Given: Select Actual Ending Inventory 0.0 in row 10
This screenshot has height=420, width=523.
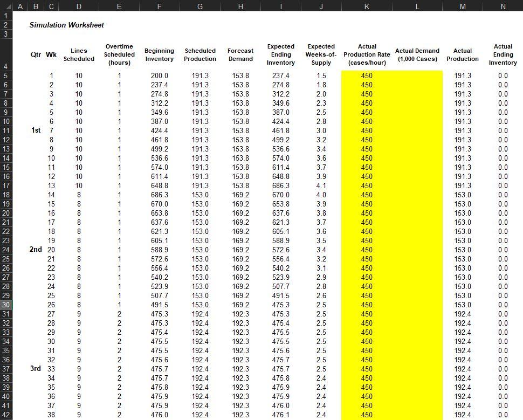Looking at the screenshot, I should tap(503, 121).
